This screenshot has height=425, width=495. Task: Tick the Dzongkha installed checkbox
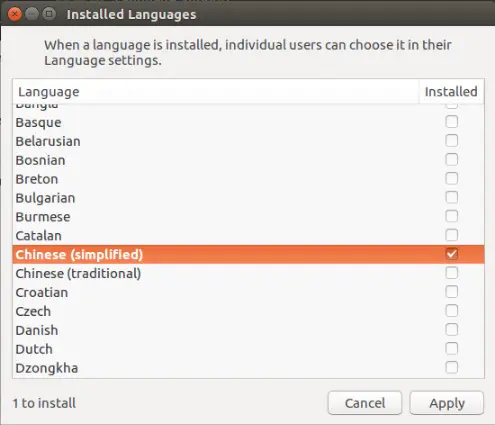point(451,368)
